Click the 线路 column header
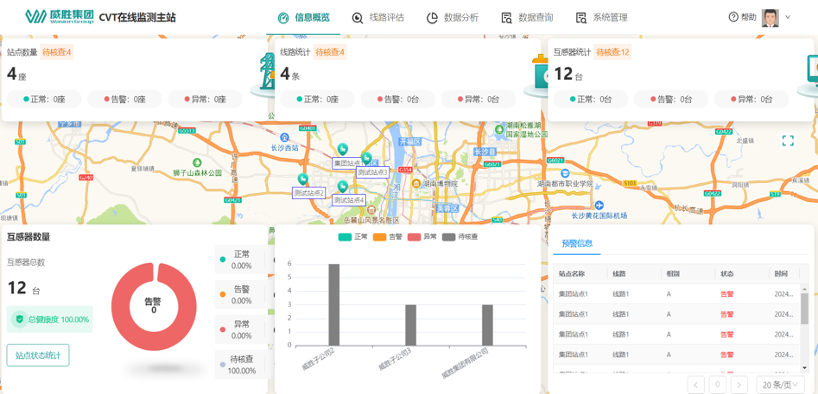This screenshot has height=394, width=818. point(634,274)
